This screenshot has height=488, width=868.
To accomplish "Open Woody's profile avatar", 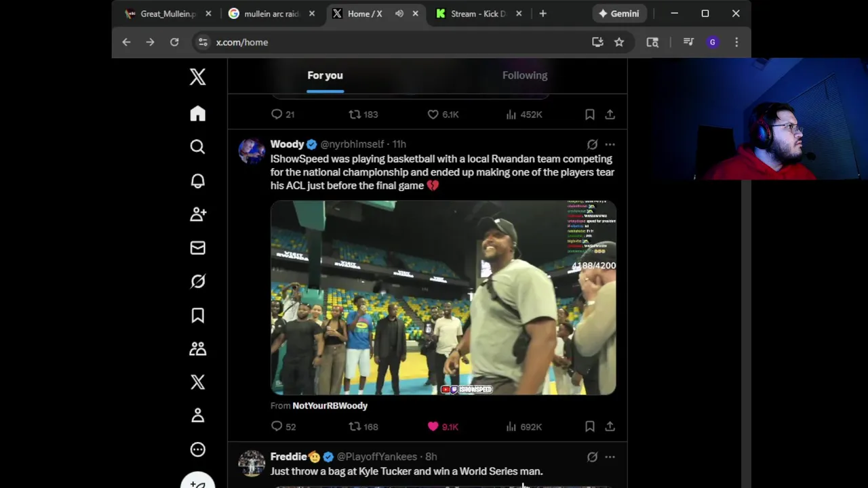I will pyautogui.click(x=252, y=151).
